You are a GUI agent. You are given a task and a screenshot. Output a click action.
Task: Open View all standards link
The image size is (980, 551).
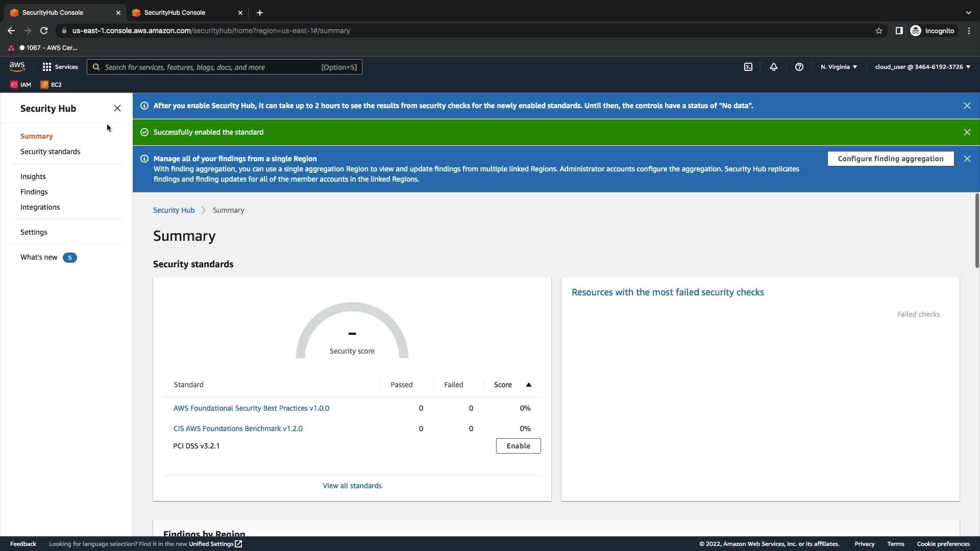[352, 486]
